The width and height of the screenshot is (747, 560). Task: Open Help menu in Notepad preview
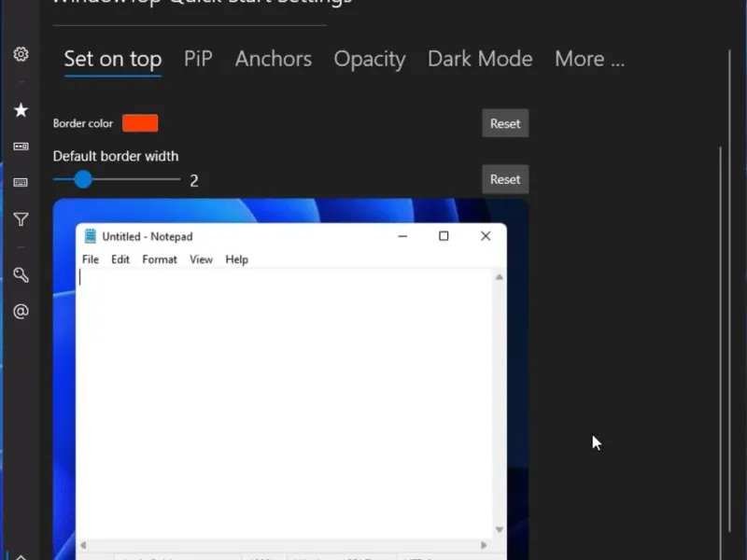tap(237, 259)
